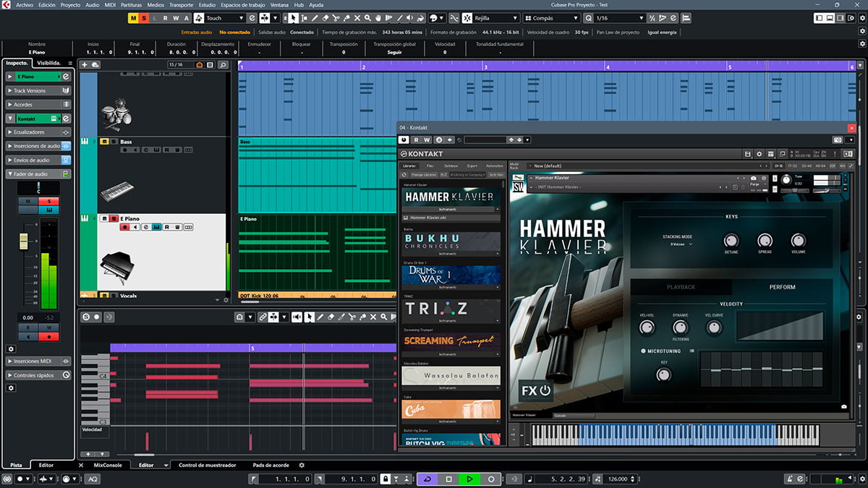Screen dimensions: 868x488
Task: Open the Screaming Trumpet library thumbnail
Action: (451, 342)
